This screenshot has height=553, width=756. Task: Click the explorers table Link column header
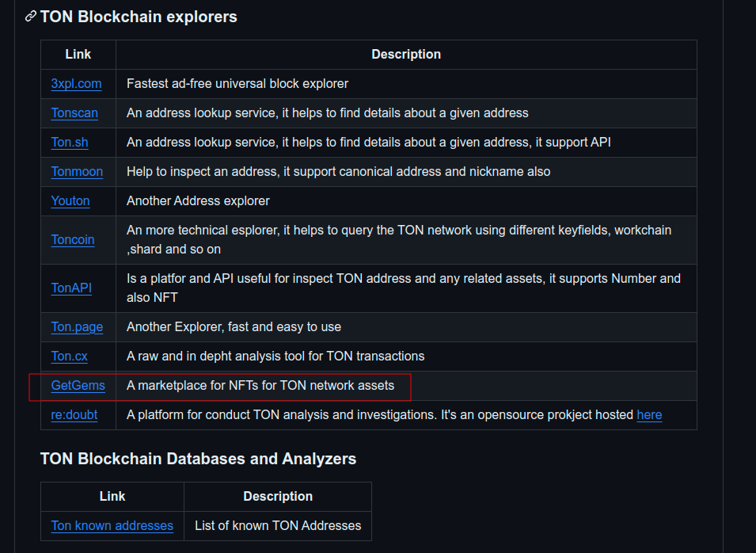78,55
